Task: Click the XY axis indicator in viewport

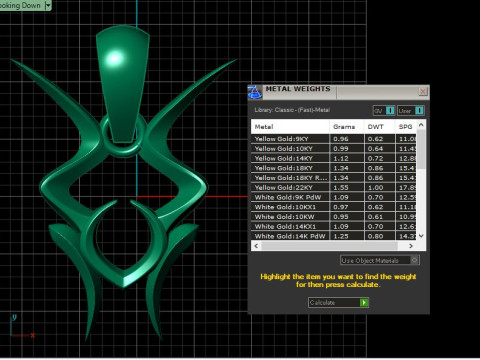Action: [x=22, y=326]
